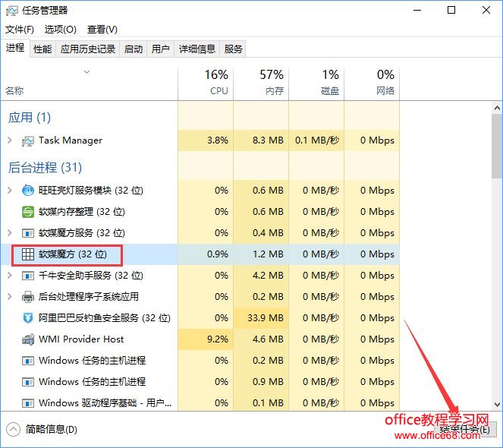This screenshot has height=448, width=503.
Task: Click the 千牛安全助手服务 process icon
Action: point(28,276)
